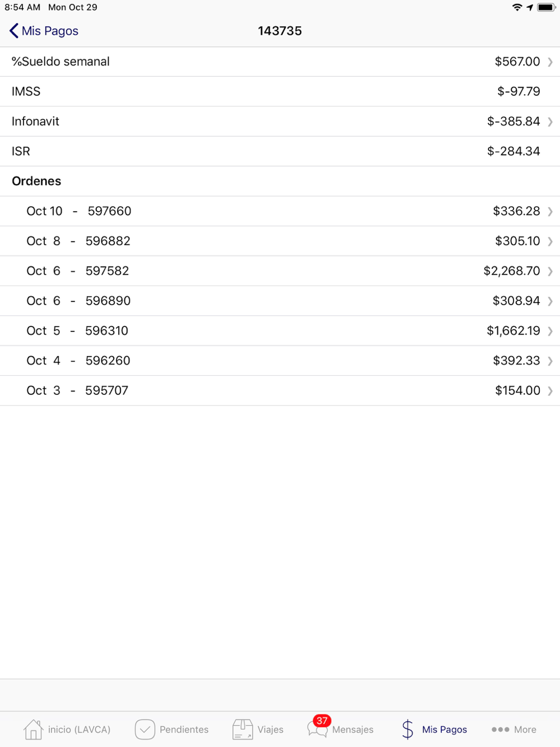The height and width of the screenshot is (747, 560).
Task: Select the Mis Pagos dollar icon
Action: pyautogui.click(x=408, y=729)
